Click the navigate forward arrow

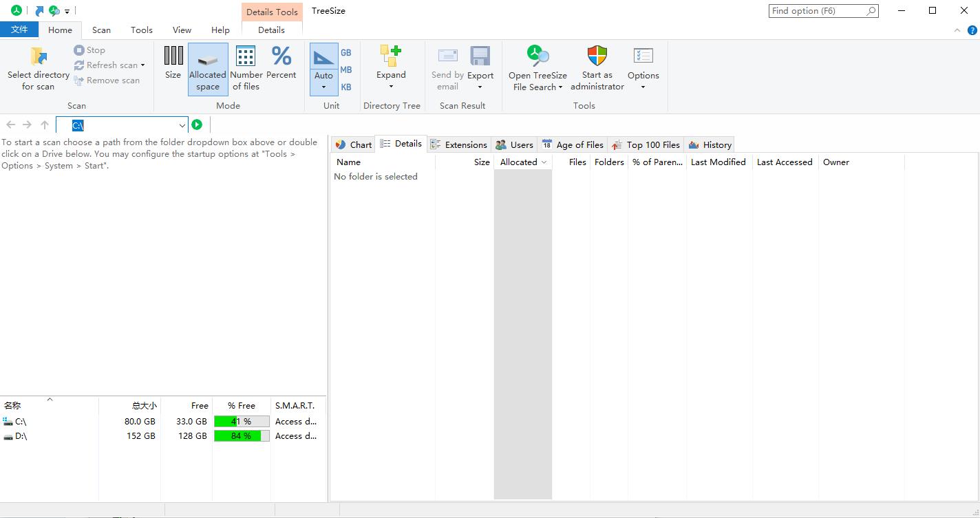pyautogui.click(x=27, y=125)
